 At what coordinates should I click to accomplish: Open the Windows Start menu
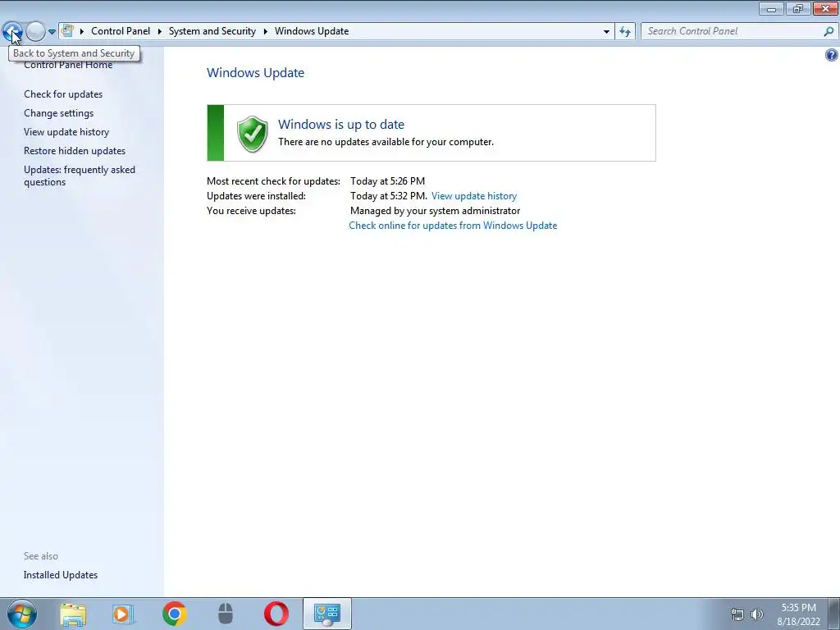click(22, 614)
